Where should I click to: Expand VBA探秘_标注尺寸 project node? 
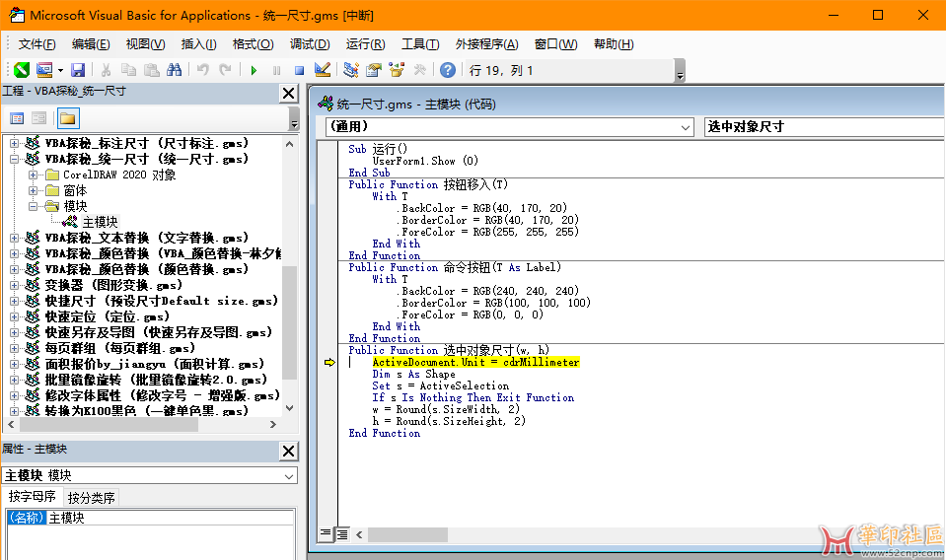[14, 144]
